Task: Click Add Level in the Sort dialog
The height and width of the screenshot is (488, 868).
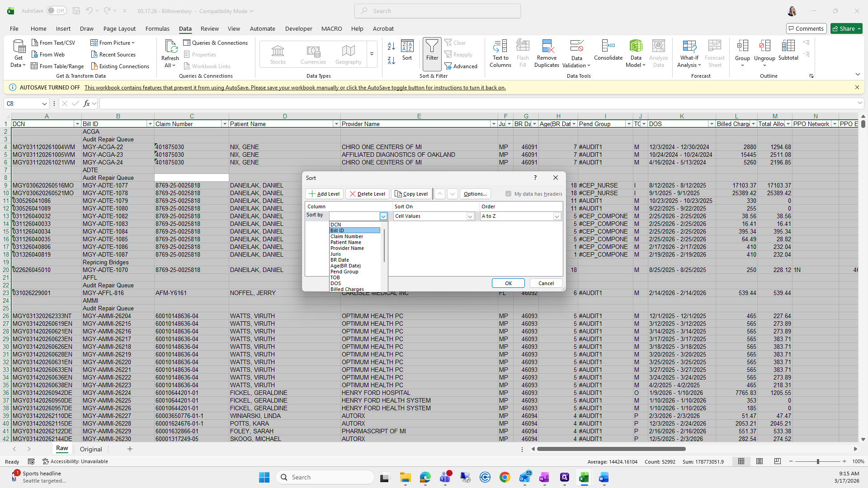Action: pyautogui.click(x=324, y=194)
